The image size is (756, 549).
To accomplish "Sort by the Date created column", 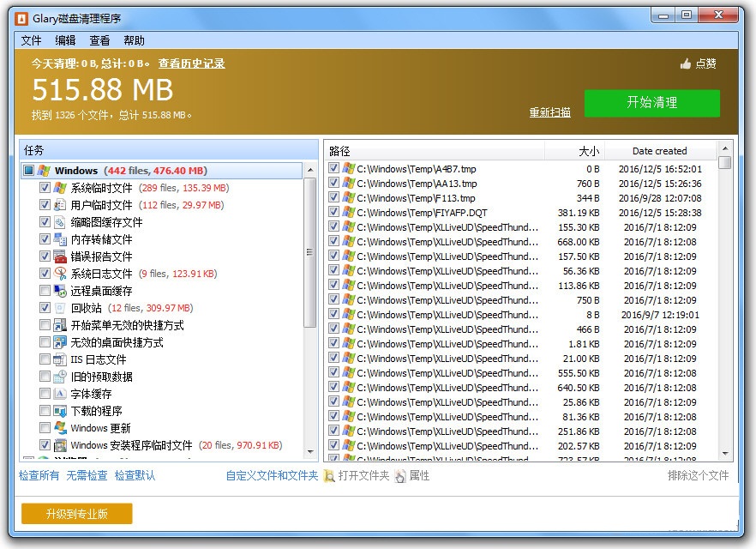I will [660, 151].
